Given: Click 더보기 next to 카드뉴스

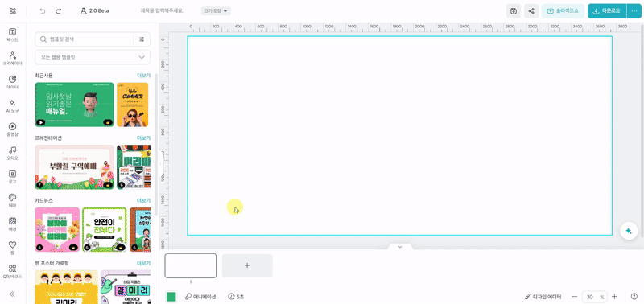Looking at the screenshot, I should coord(143,200).
